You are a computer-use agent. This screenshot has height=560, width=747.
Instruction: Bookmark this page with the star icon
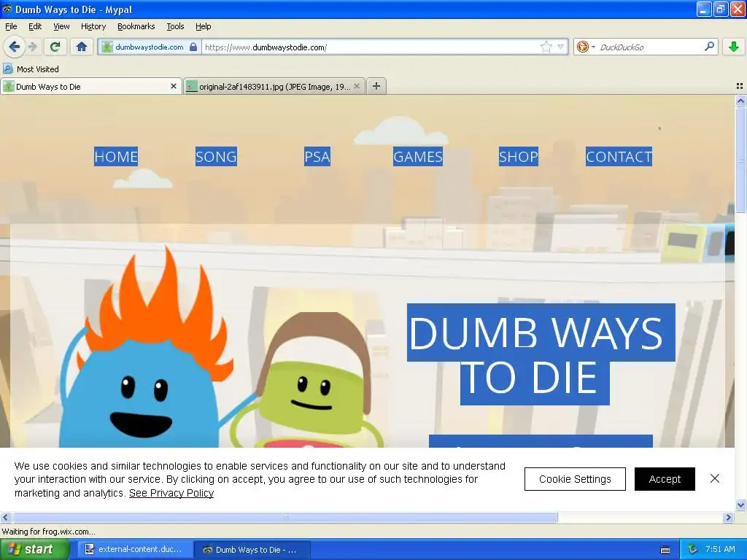pos(546,47)
